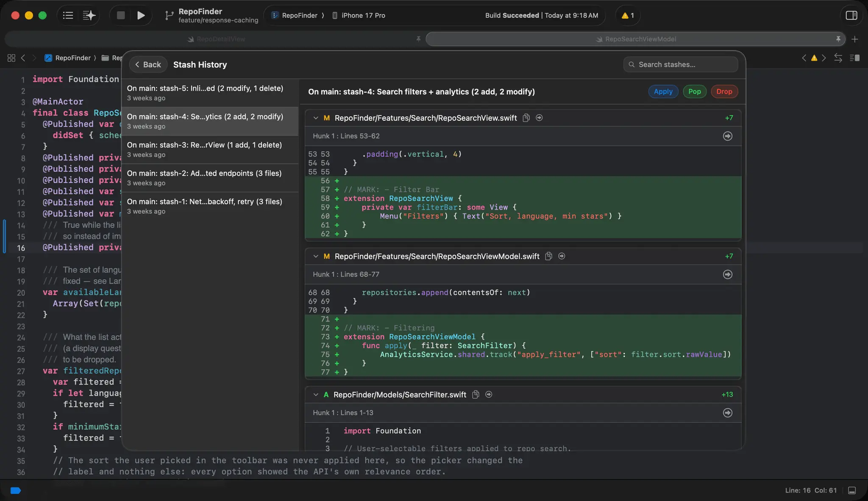Apply the selected stash

pyautogui.click(x=663, y=91)
